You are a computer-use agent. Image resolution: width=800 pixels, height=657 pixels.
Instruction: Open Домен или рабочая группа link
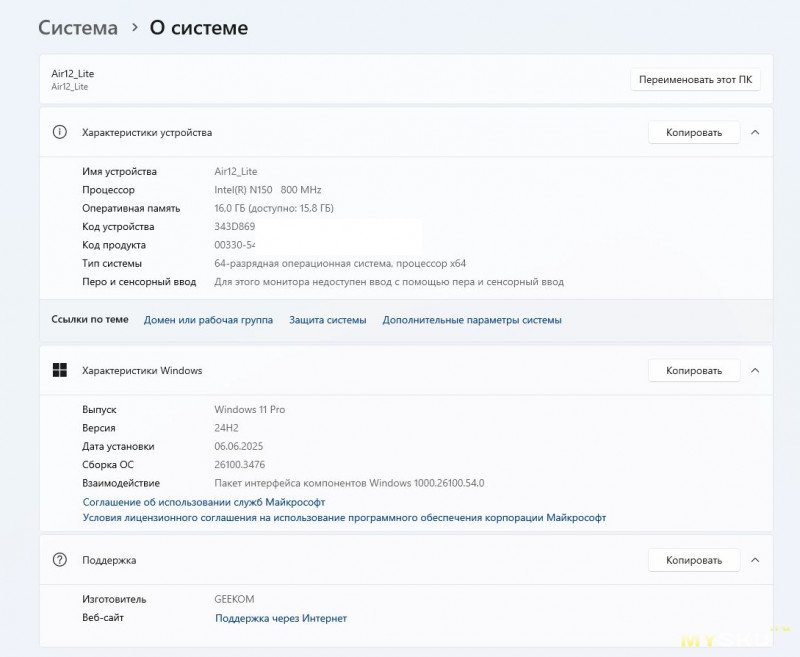208,320
